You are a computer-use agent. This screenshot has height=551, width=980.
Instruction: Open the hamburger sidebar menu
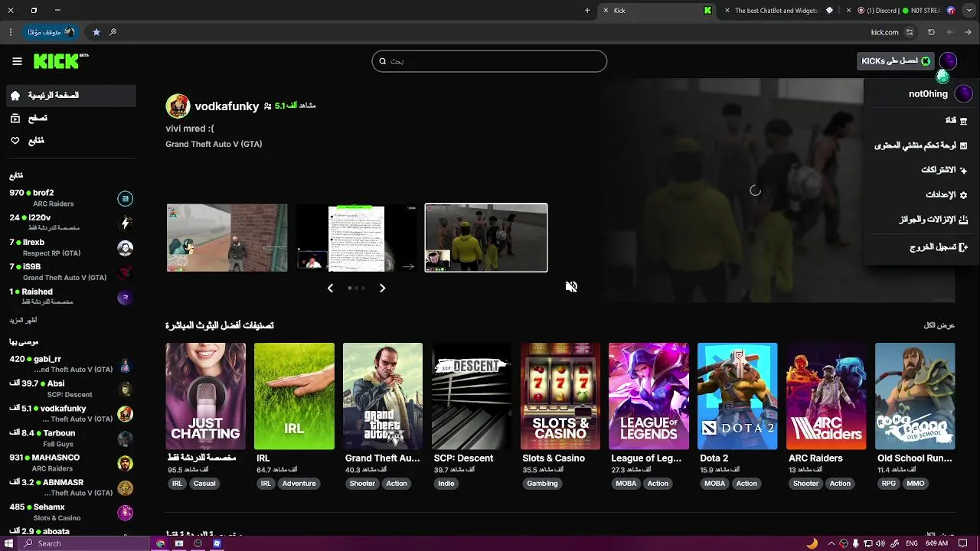17,61
